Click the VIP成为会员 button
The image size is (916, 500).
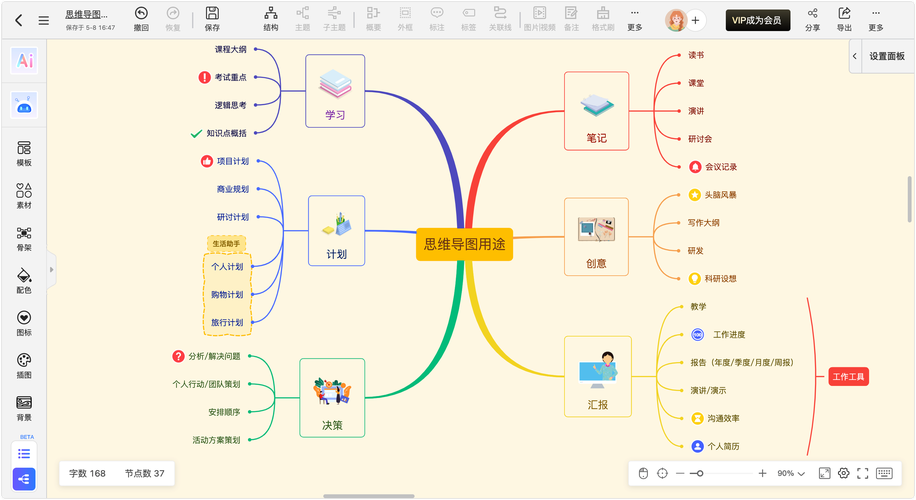(x=757, y=20)
